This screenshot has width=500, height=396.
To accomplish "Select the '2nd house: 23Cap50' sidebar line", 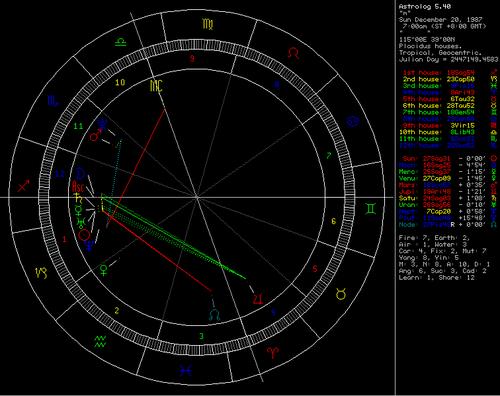I will (x=438, y=79).
